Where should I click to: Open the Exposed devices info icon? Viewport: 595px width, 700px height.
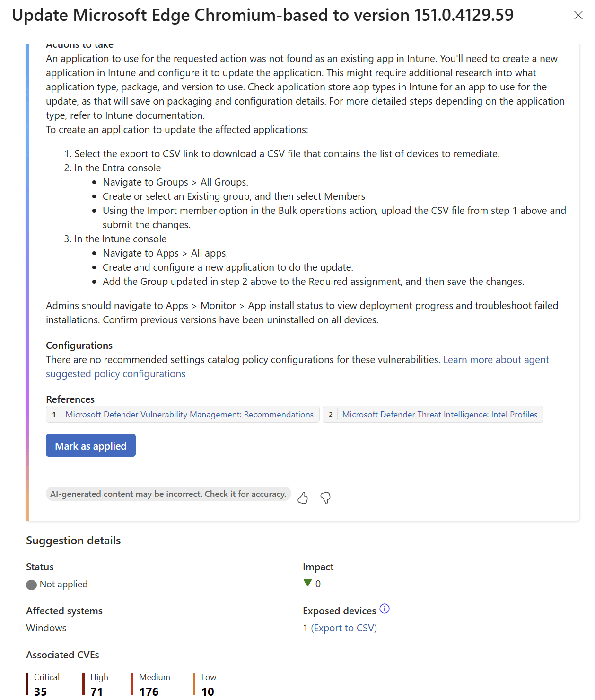(x=385, y=609)
